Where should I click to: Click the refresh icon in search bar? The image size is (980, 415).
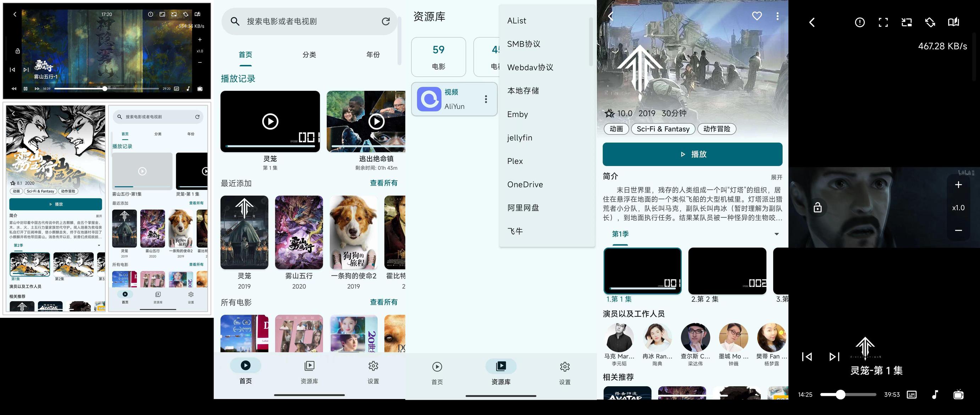tap(385, 21)
